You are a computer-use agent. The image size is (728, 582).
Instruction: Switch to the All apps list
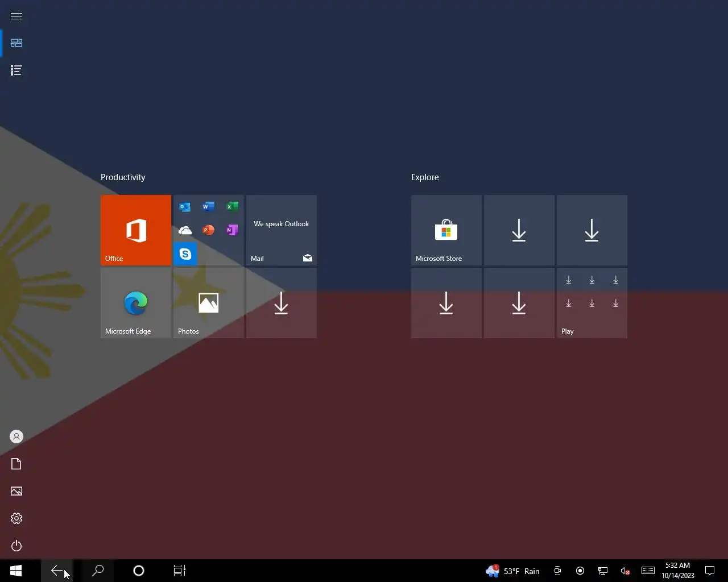coord(16,70)
